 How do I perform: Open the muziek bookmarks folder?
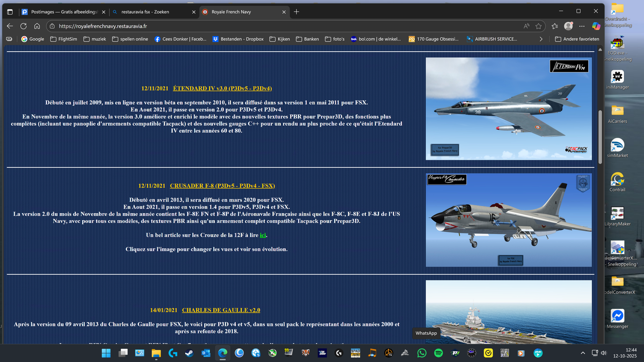pyautogui.click(x=95, y=39)
